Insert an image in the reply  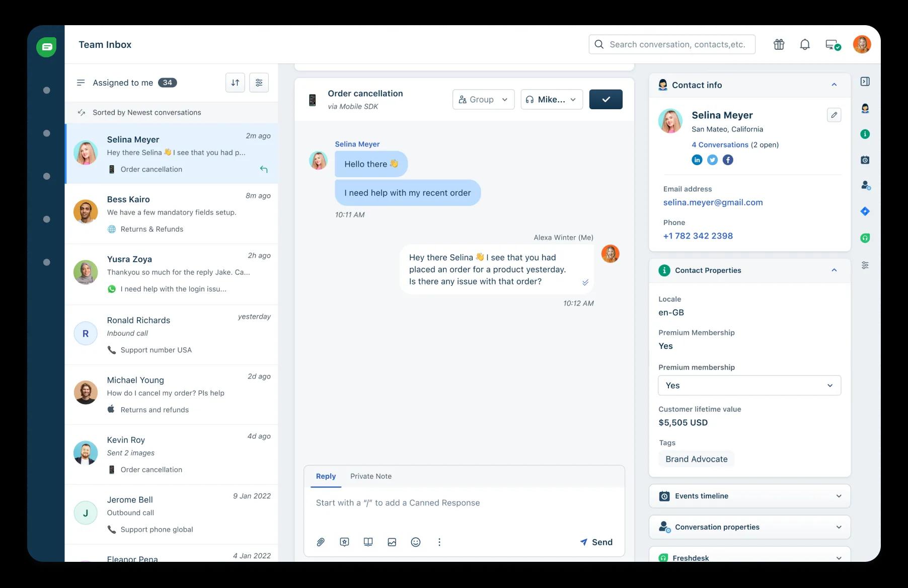tap(392, 542)
